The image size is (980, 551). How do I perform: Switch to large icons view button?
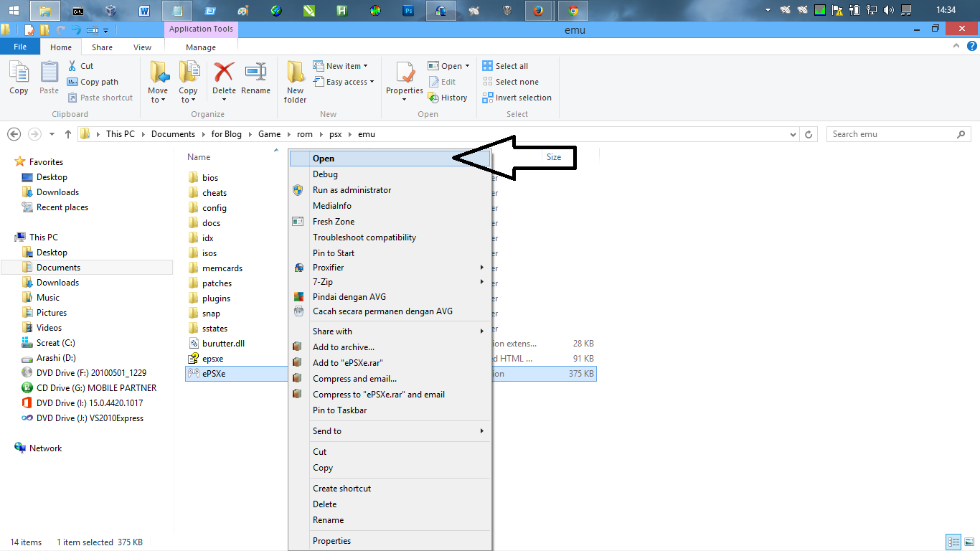click(x=969, y=542)
